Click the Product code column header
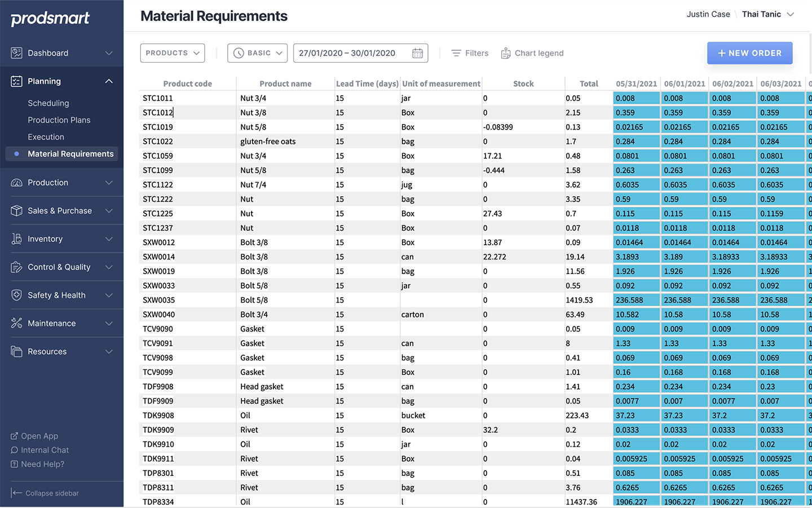 188,83
